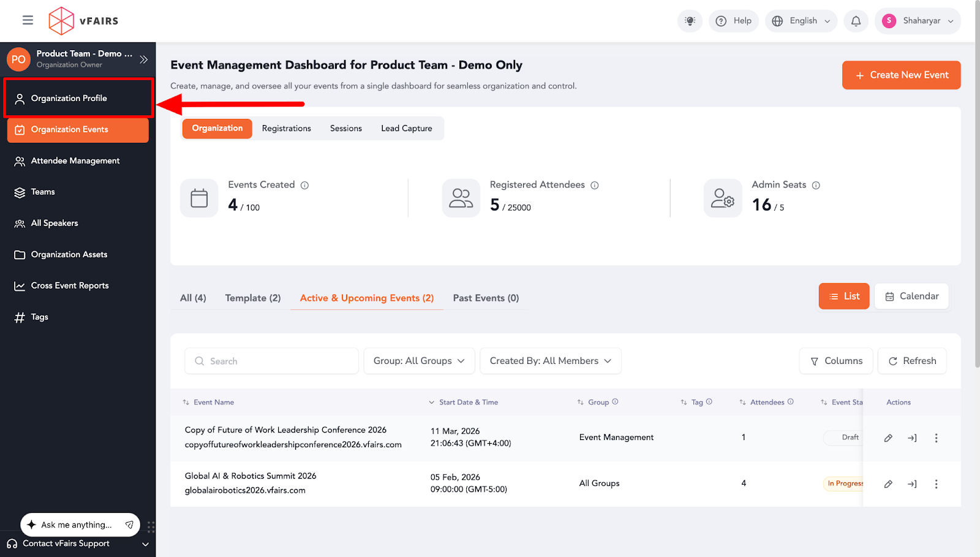Switch to List view
This screenshot has width=980, height=557.
[843, 297]
